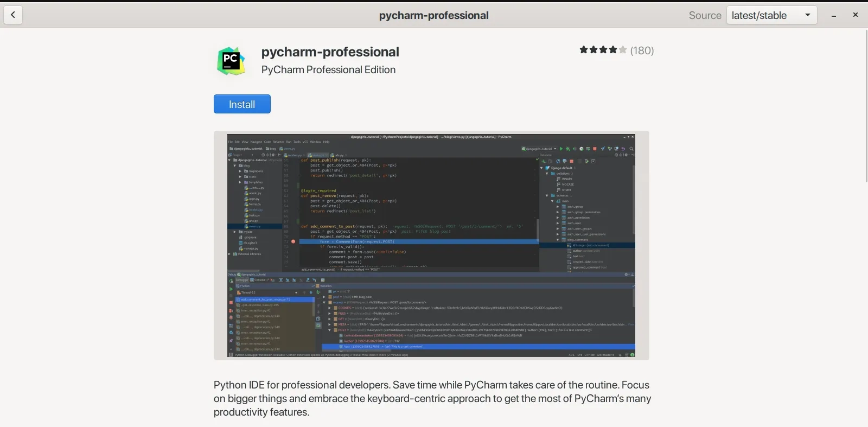
Task: Go back using the header arrow
Action: point(13,15)
